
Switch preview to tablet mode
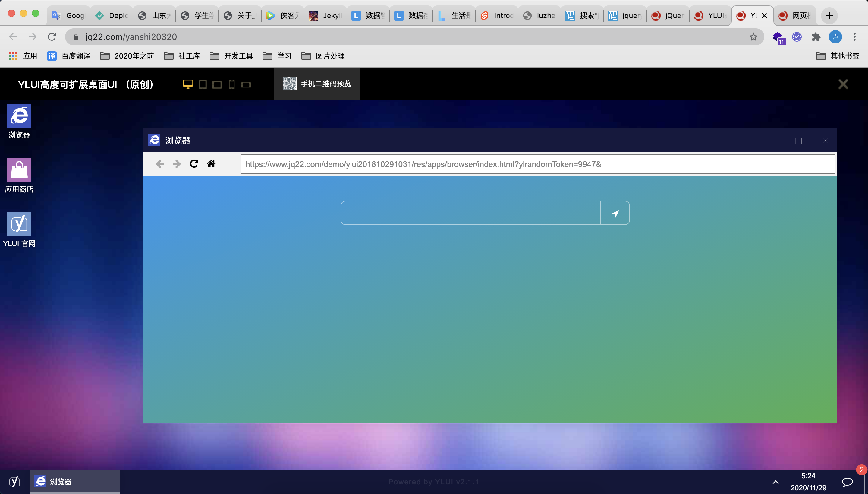click(203, 84)
